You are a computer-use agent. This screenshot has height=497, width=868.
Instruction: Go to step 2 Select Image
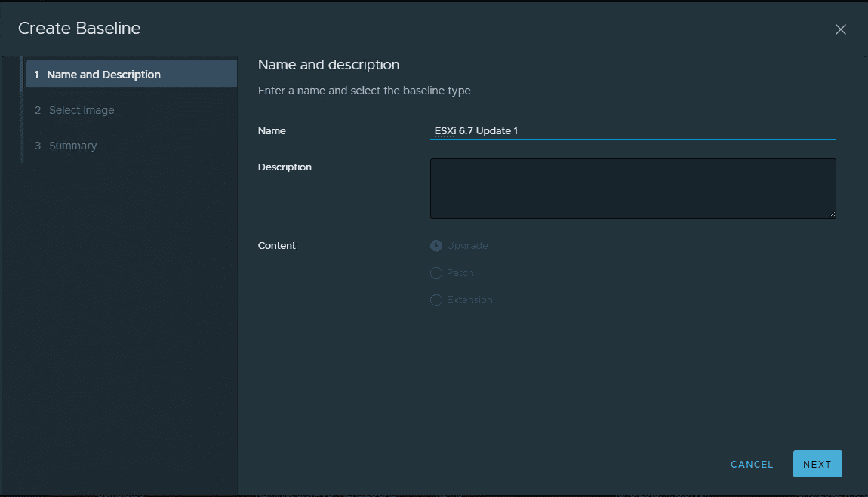point(82,110)
